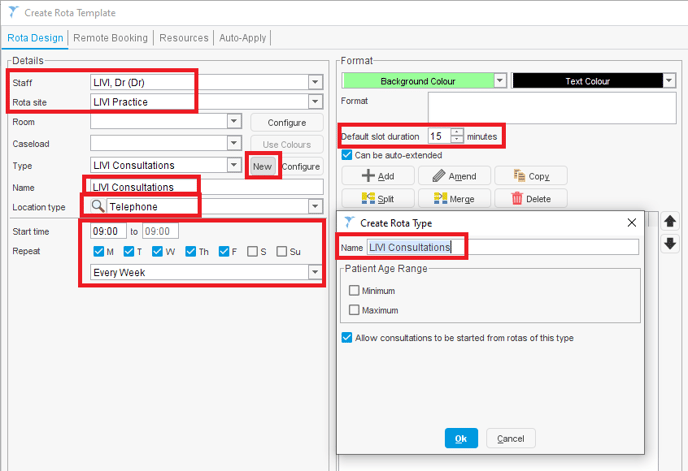
Task: Enable the Minimum patient age checkbox
Action: click(354, 291)
